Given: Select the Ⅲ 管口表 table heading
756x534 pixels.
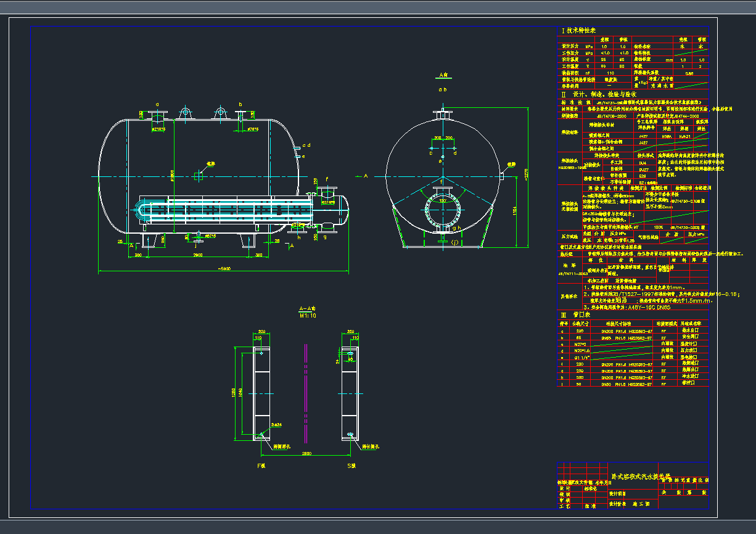Looking at the screenshot, I should point(573,314).
